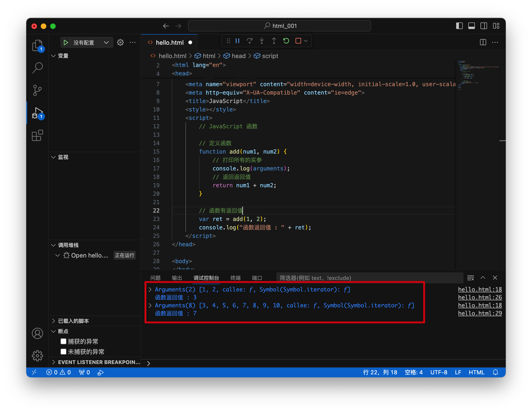Open the Run and Debug view
The width and height of the screenshot is (532, 412).
pos(37,113)
